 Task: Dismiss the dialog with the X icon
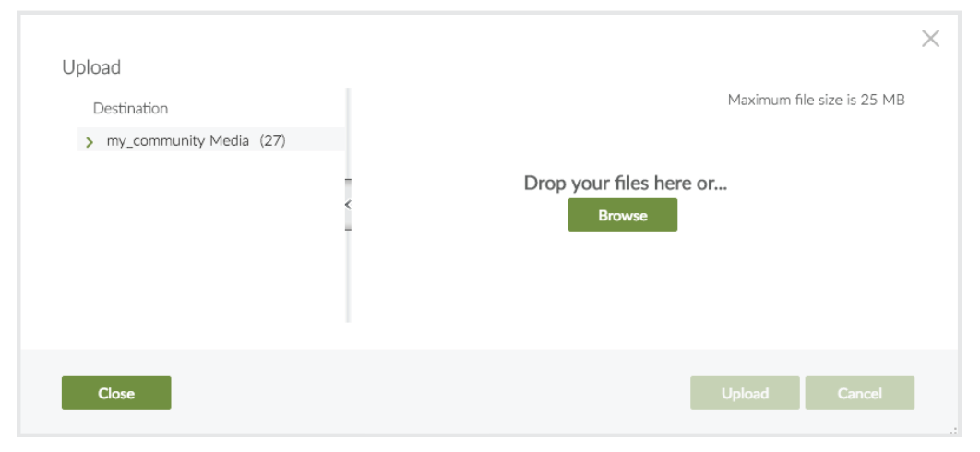(x=930, y=39)
